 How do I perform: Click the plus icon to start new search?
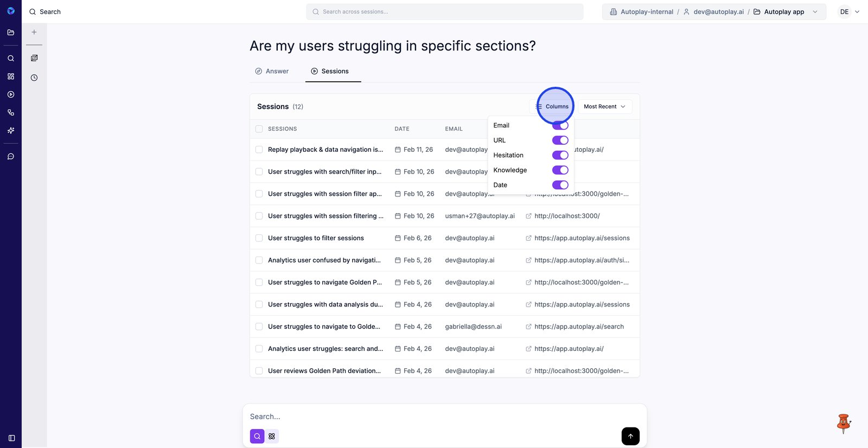(x=34, y=32)
